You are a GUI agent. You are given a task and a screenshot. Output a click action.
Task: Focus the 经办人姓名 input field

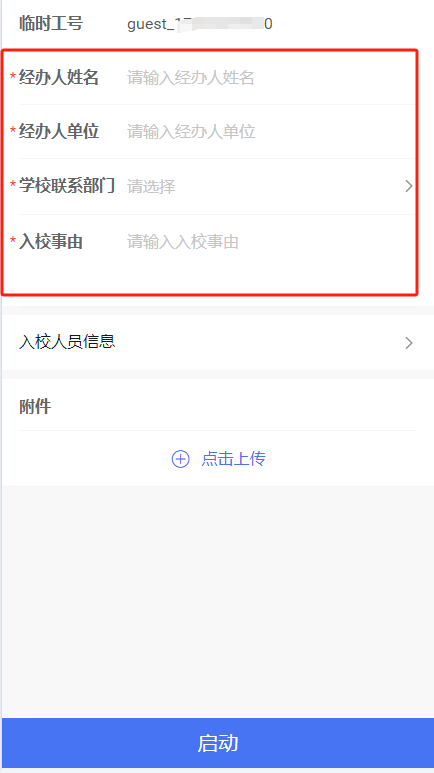click(x=270, y=77)
